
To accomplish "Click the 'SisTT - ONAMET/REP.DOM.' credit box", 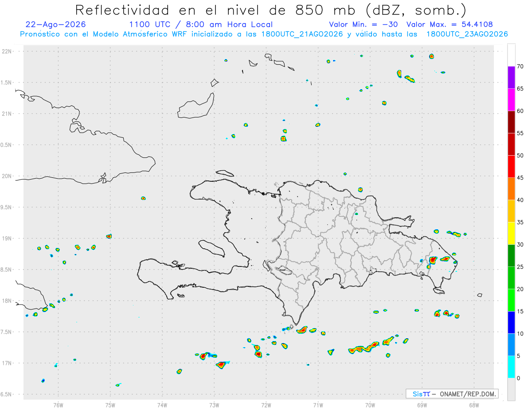I will (452, 394).
